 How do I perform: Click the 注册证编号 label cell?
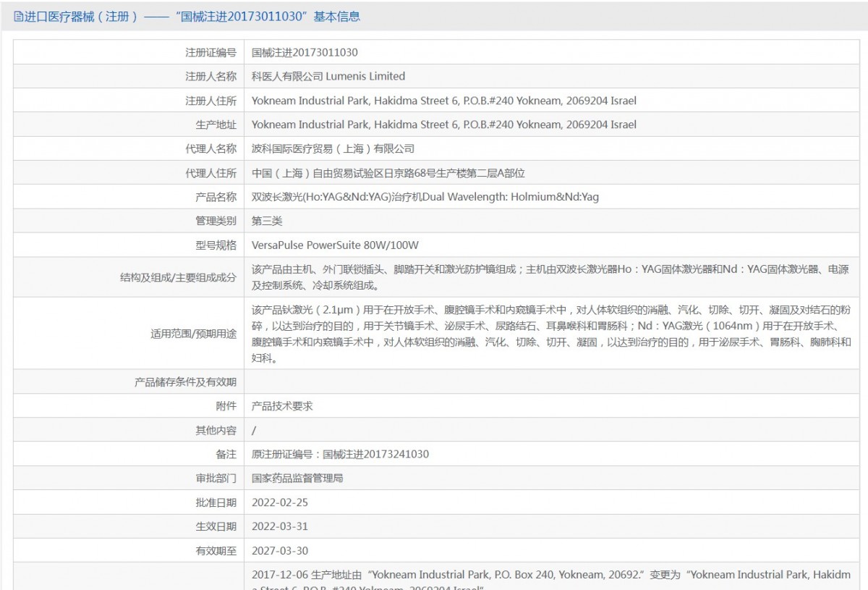pos(129,52)
